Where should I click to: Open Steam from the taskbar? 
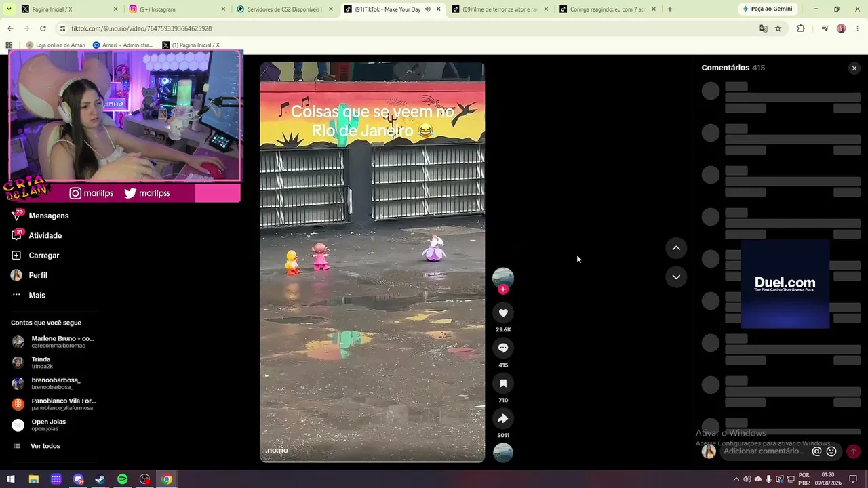pyautogui.click(x=100, y=479)
